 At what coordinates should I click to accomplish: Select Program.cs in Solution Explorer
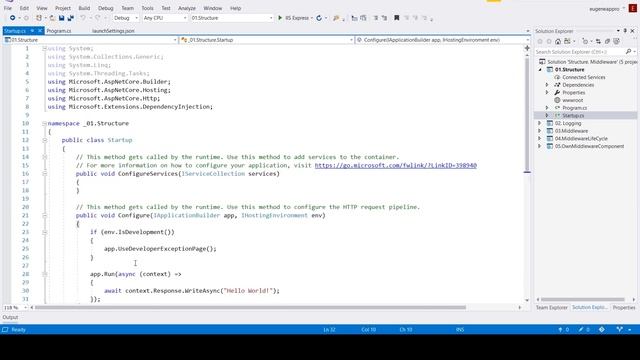pos(574,108)
